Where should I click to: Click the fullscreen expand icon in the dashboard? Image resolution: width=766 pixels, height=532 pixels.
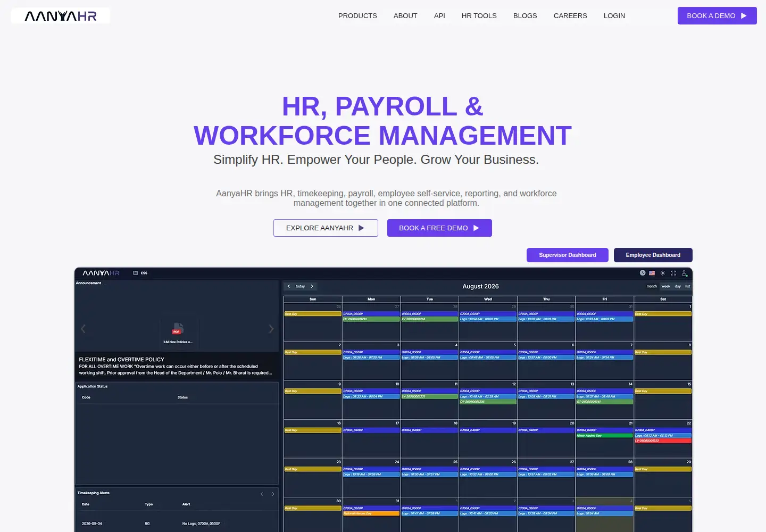(x=673, y=273)
